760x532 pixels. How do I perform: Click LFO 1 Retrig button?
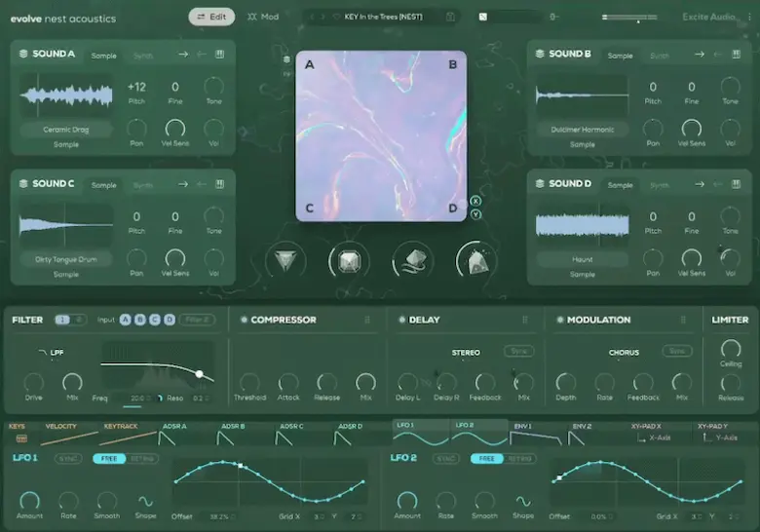142,458
